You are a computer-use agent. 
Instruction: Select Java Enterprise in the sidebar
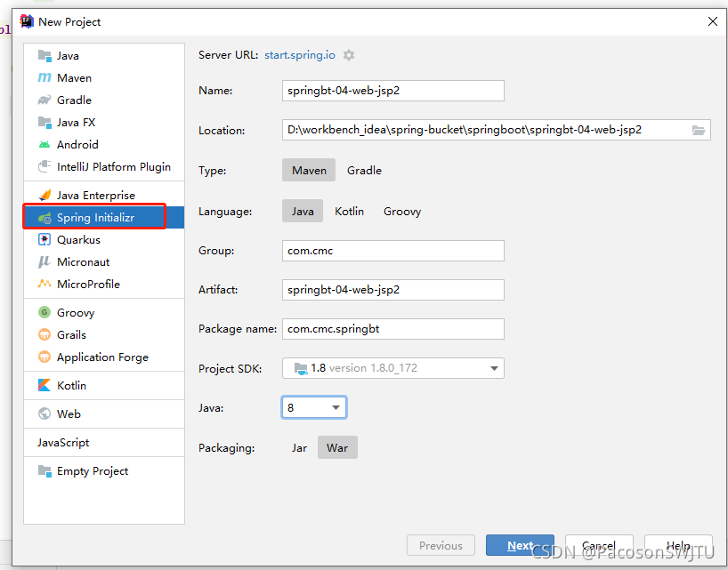(x=104, y=196)
